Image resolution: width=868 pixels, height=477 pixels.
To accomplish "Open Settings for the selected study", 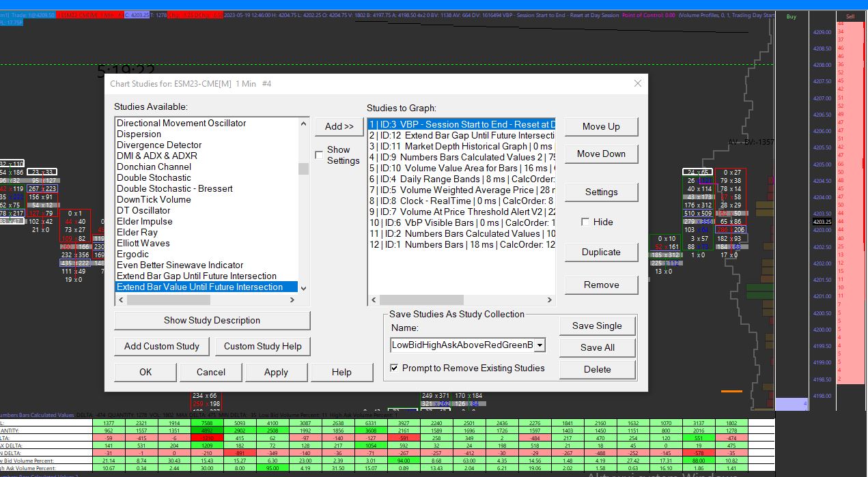I will tap(601, 192).
